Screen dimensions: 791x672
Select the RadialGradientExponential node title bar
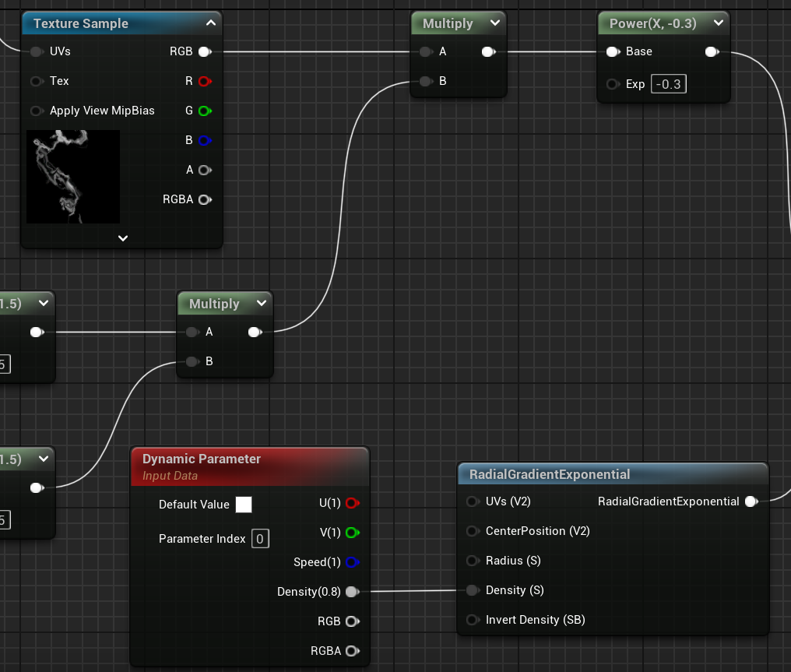(x=550, y=474)
